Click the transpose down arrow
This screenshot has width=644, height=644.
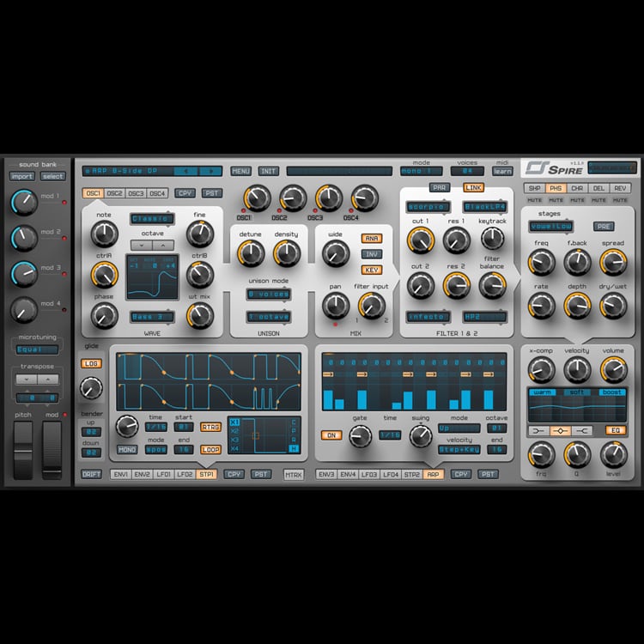point(27,379)
